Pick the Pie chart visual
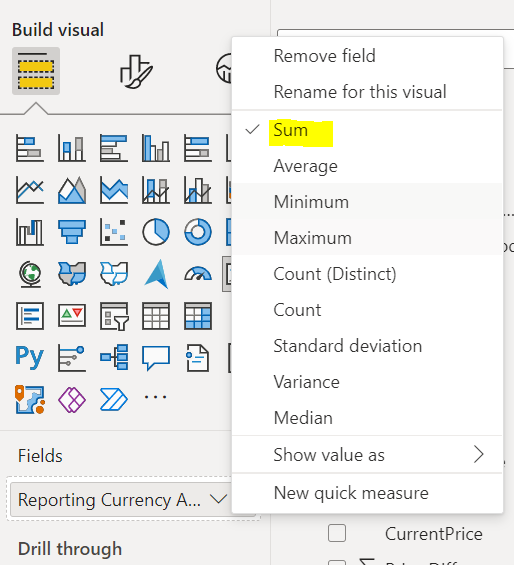This screenshot has height=565, width=514. tap(156, 232)
